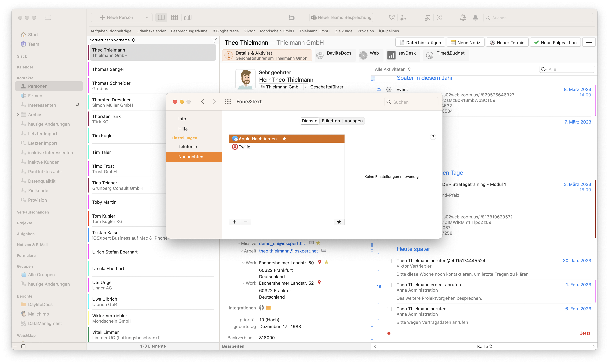
Task: Open the more actions ellipsis button
Action: 589,42
